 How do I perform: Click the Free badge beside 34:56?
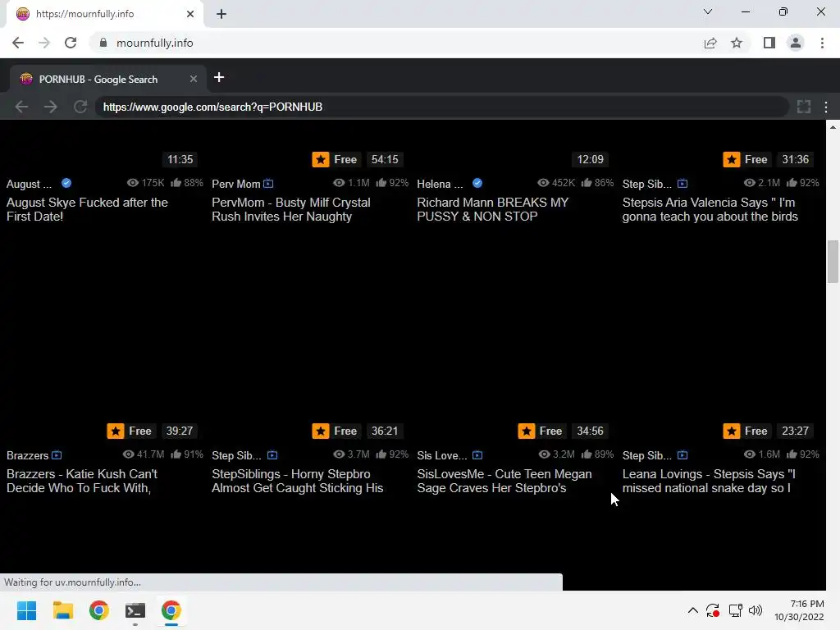click(542, 431)
